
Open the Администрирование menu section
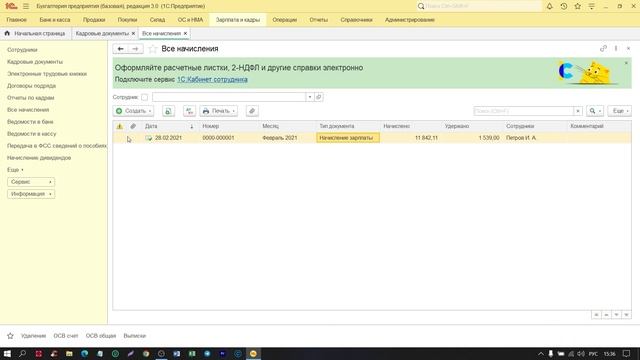tap(409, 20)
